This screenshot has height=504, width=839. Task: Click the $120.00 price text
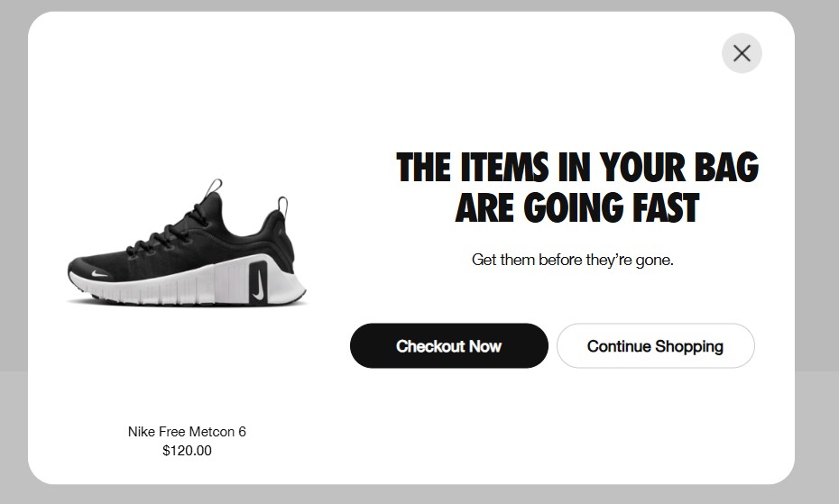[x=187, y=451]
